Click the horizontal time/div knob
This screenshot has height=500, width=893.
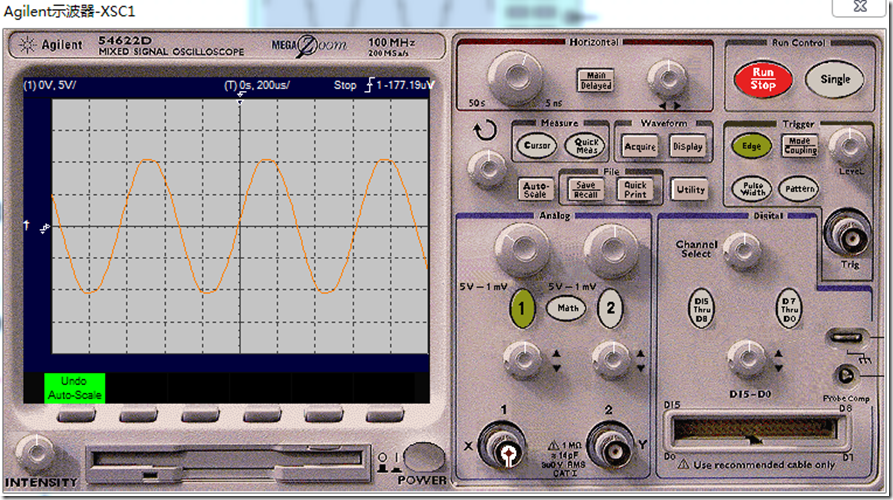click(516, 77)
